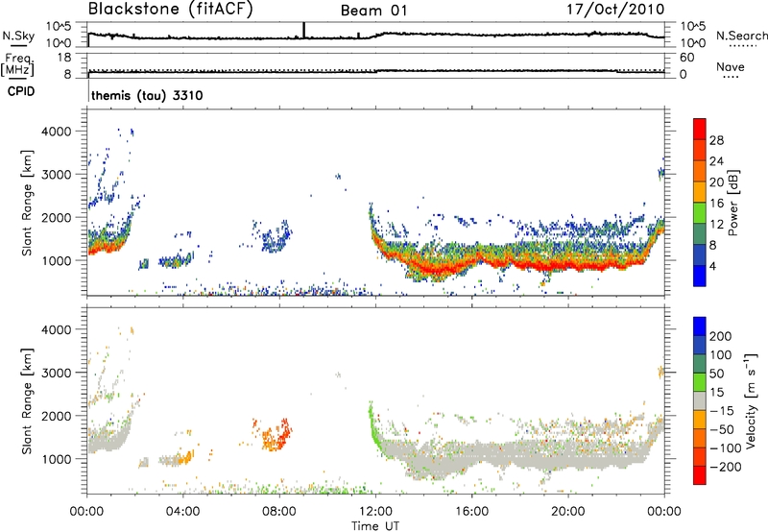Click the 16:00 time axis tick label
Image resolution: width=768 pixels, height=532 pixels.
pos(471,512)
